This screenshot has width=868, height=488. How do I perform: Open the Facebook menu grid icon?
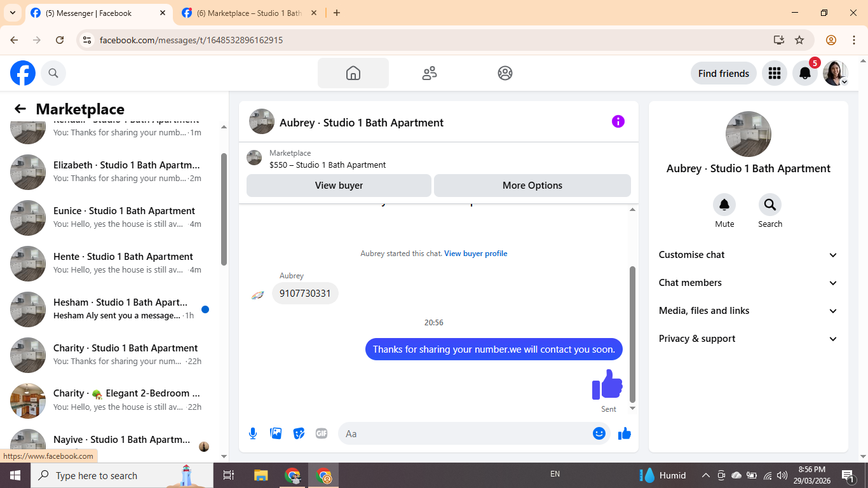[x=774, y=73]
